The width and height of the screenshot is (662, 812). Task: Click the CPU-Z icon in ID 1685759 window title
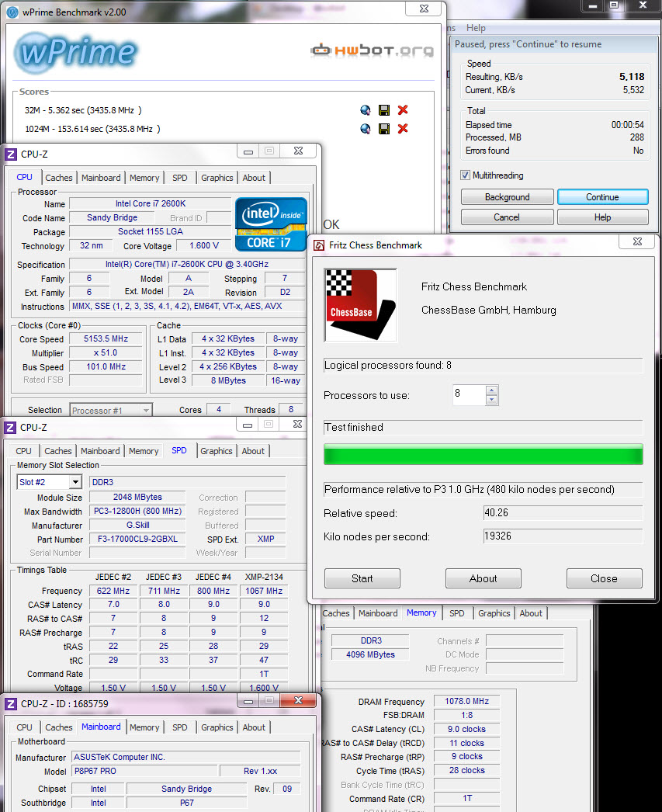[x=10, y=704]
